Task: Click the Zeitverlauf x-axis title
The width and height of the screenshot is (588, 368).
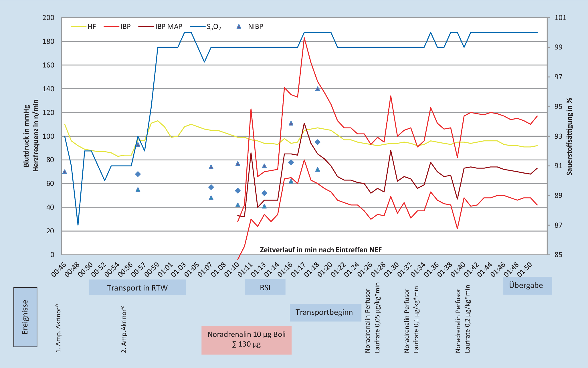Action: coord(321,250)
